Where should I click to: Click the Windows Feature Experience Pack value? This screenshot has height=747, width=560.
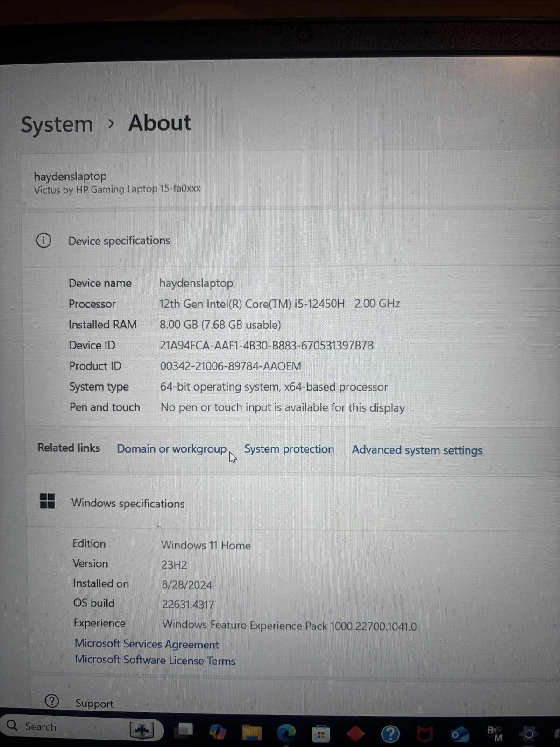(290, 626)
